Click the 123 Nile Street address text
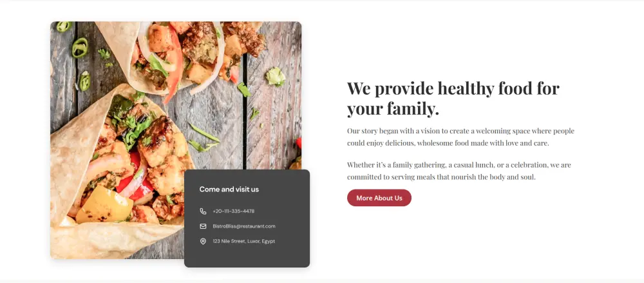 click(243, 242)
